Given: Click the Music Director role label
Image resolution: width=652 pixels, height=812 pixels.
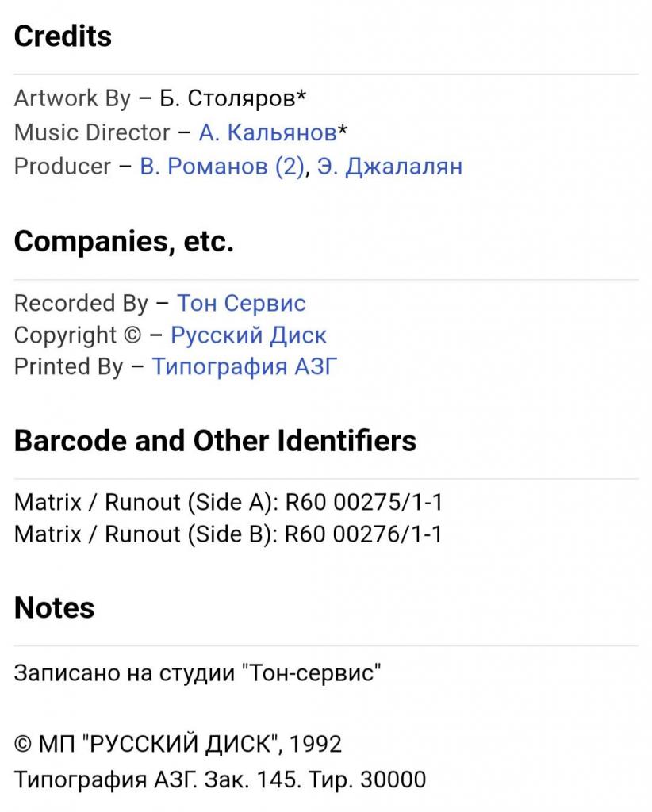Looking at the screenshot, I should coord(92,132).
